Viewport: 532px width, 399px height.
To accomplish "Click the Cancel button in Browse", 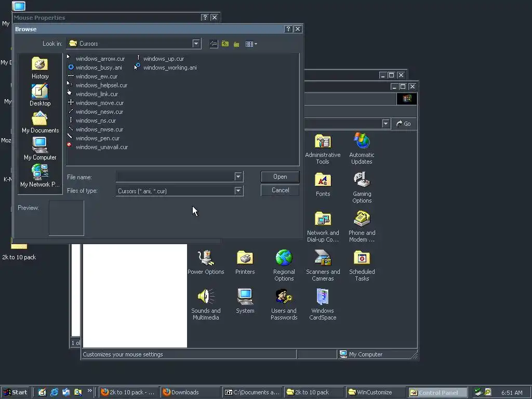I will coord(280,190).
